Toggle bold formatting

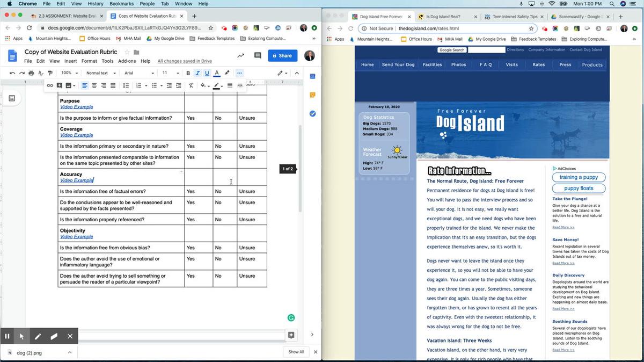[188, 73]
